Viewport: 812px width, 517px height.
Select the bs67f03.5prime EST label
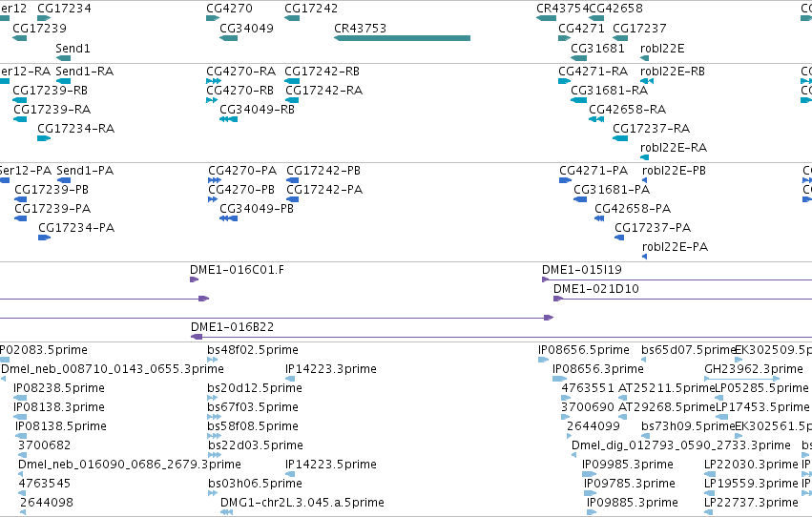(253, 407)
